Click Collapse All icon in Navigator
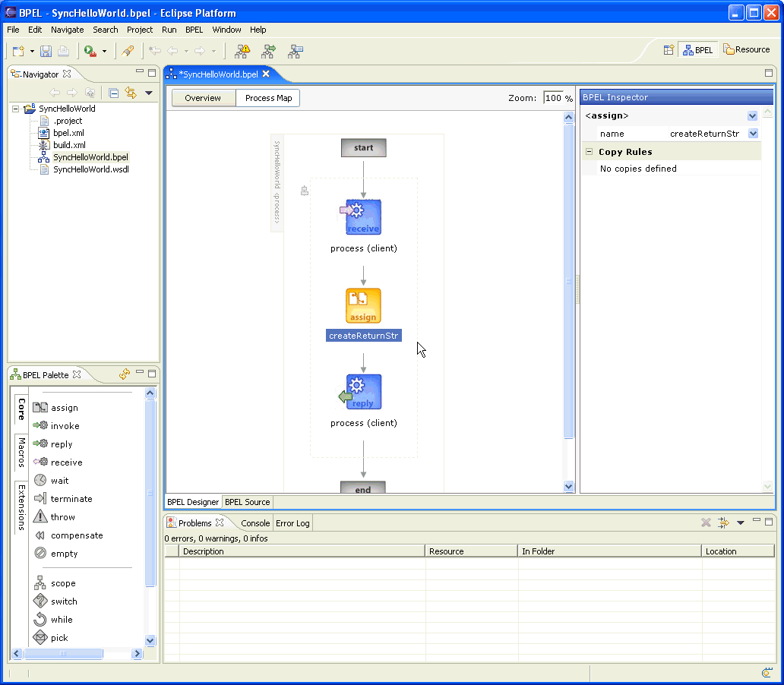This screenshot has height=685, width=784. tap(113, 93)
